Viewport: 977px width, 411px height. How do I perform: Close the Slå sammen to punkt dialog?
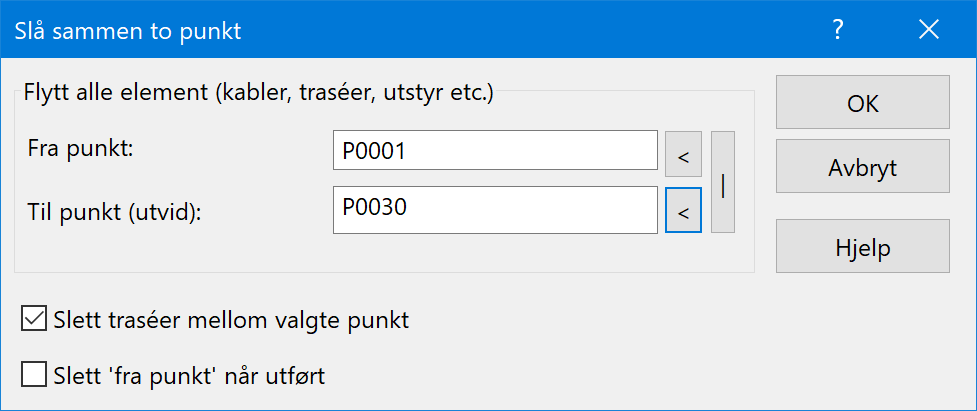click(929, 30)
